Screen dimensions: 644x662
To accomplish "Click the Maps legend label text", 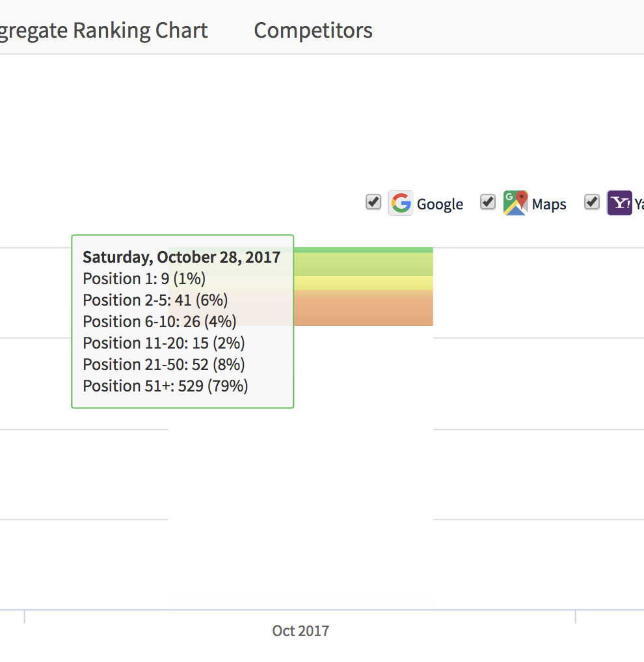I will [549, 204].
